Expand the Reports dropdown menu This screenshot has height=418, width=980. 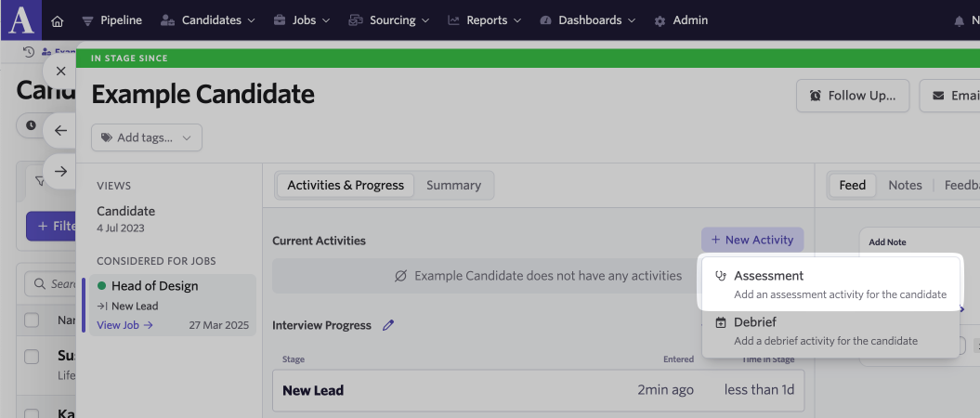(484, 20)
